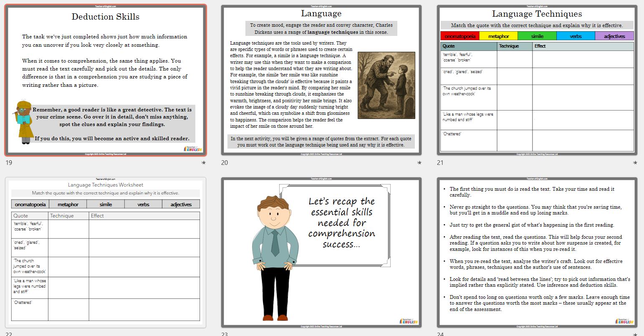Click the transition star icon under slide 19
644x336 pixels.
click(x=203, y=163)
